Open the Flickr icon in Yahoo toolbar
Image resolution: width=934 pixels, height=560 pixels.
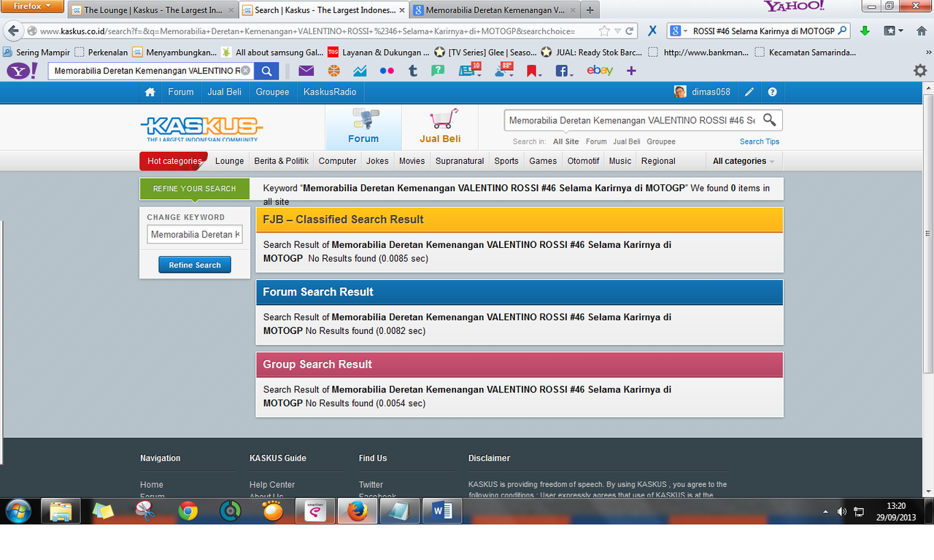pos(387,71)
